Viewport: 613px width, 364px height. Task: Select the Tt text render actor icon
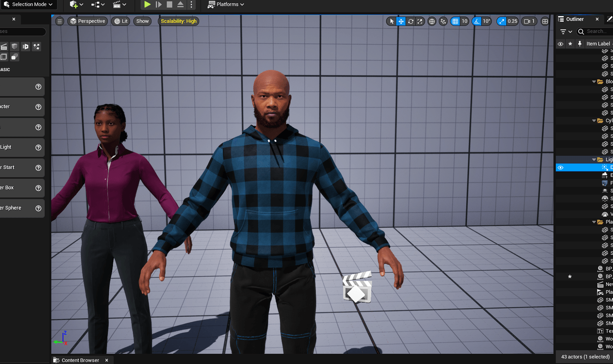pos(600,331)
